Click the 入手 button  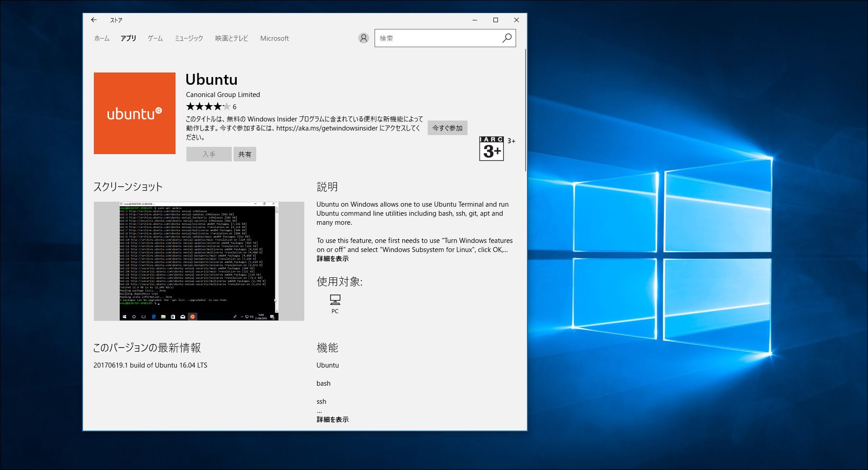coord(209,154)
